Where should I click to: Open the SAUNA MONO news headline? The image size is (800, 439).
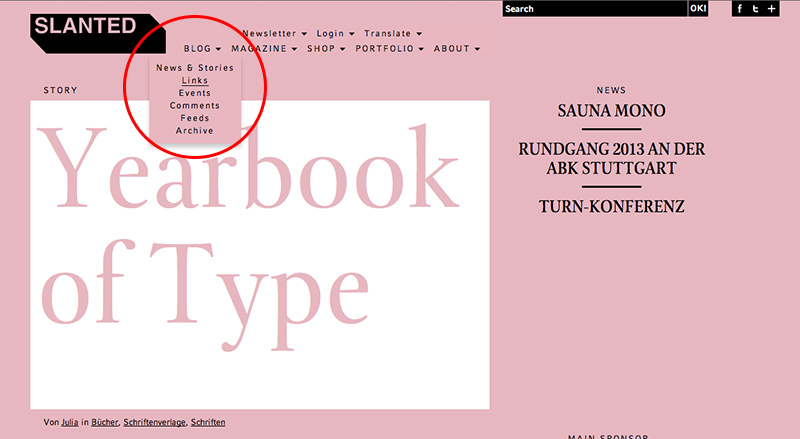coord(611,111)
